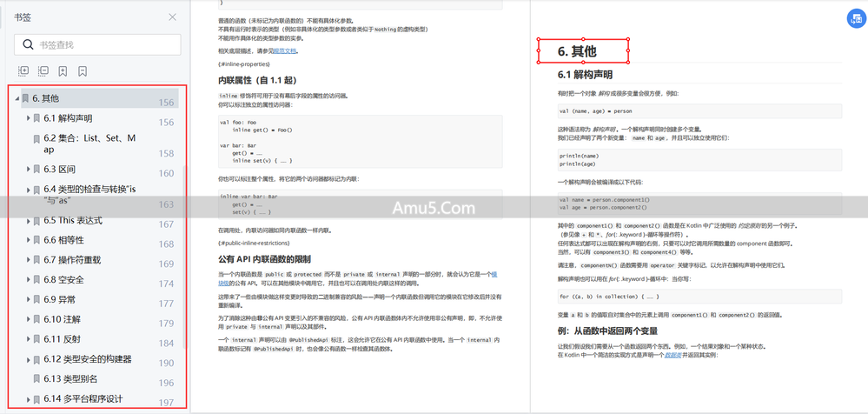Open bookmark 6.3 区间
The width and height of the screenshot is (868, 414).
(x=59, y=169)
